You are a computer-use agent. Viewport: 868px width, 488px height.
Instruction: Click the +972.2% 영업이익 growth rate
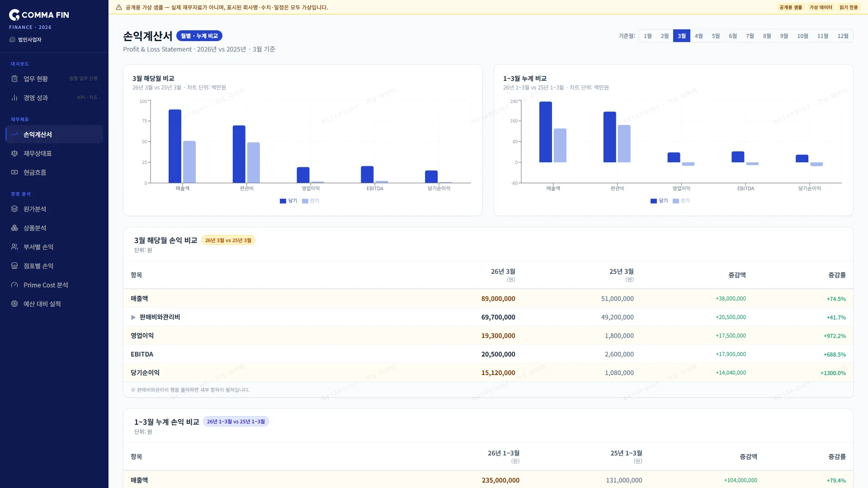coord(835,336)
